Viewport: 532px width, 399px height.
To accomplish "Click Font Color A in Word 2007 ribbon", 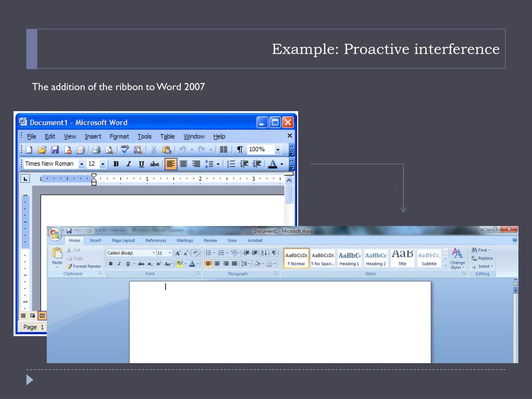I will (x=192, y=264).
